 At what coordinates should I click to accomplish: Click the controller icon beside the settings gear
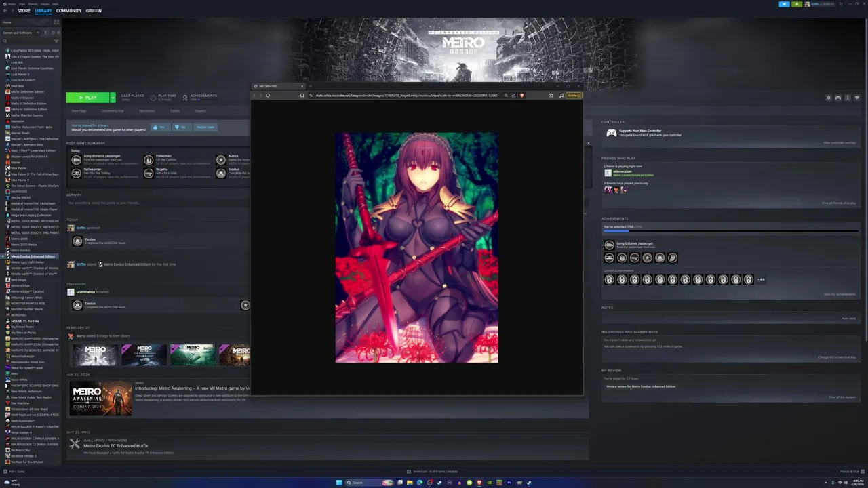[x=838, y=98]
